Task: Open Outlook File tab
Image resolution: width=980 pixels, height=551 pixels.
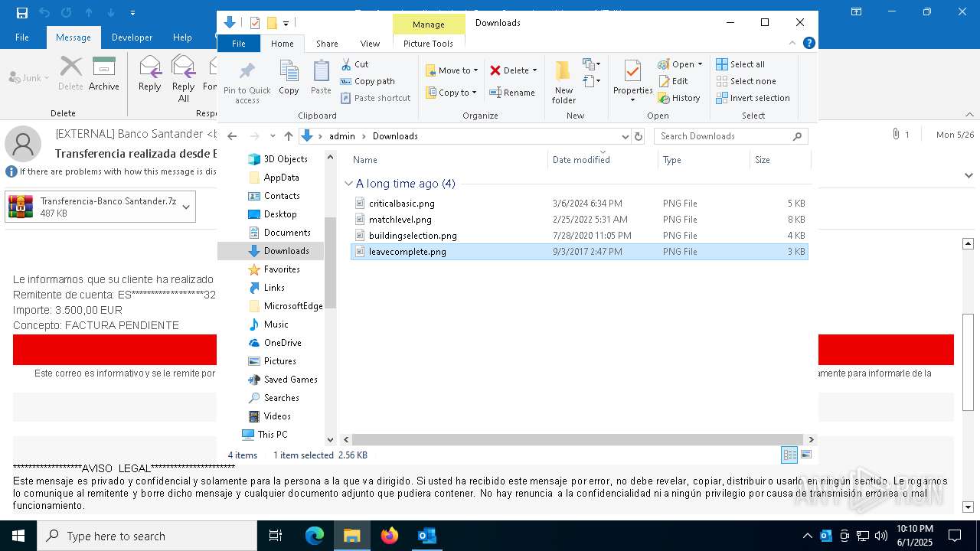Action: 22,37
